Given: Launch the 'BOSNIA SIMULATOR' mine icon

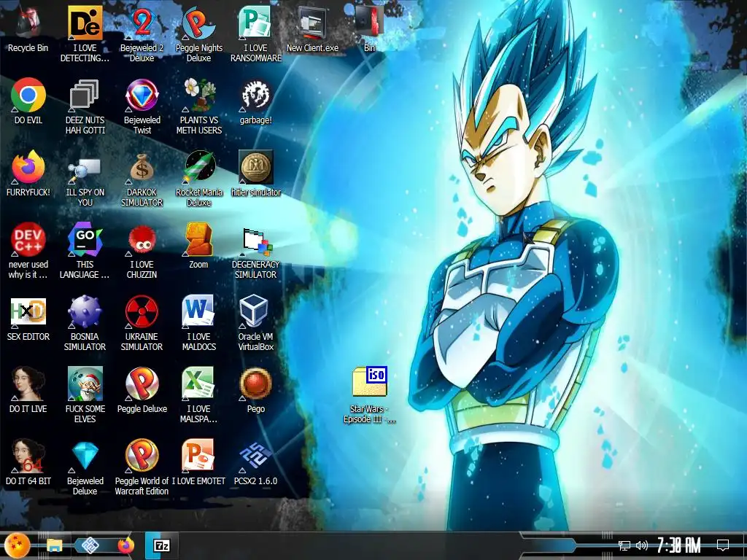Looking at the screenshot, I should click(85, 323).
